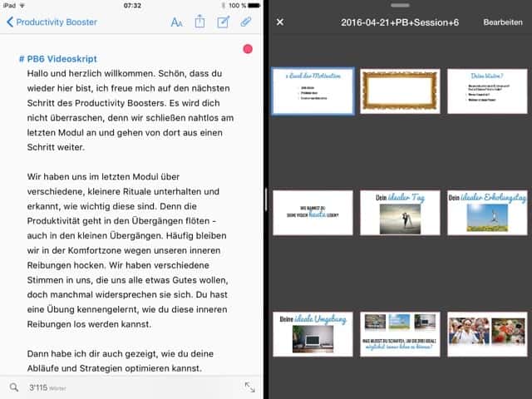Tap the presentation title 2016-04-21+PB+Session+6
Image resolution: width=532 pixels, height=399 pixels.
point(400,22)
